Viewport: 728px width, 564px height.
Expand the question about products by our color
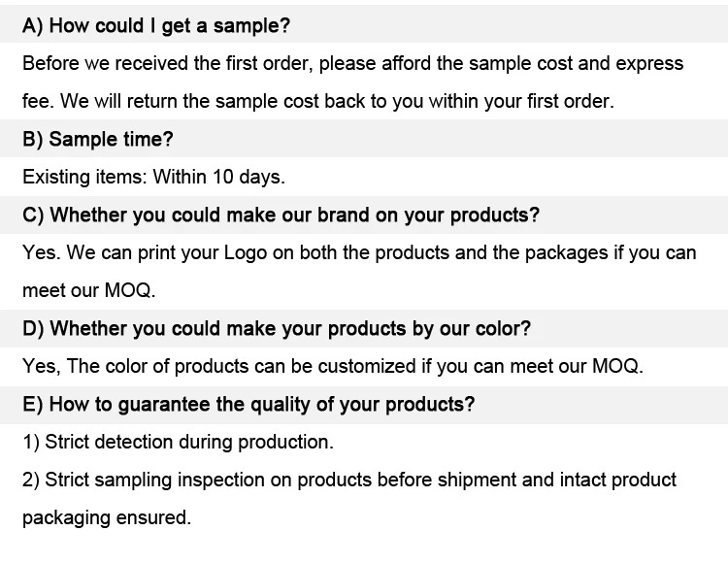[276, 329]
